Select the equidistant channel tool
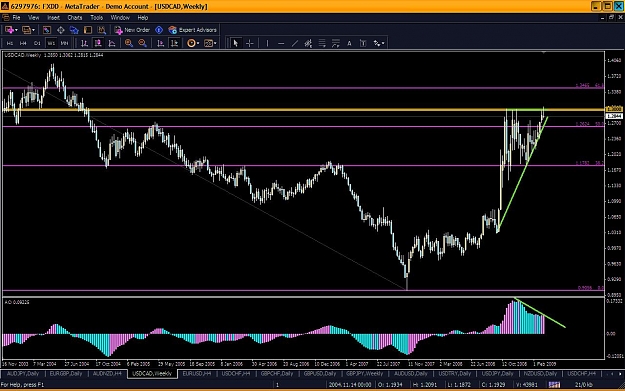 click(308, 43)
